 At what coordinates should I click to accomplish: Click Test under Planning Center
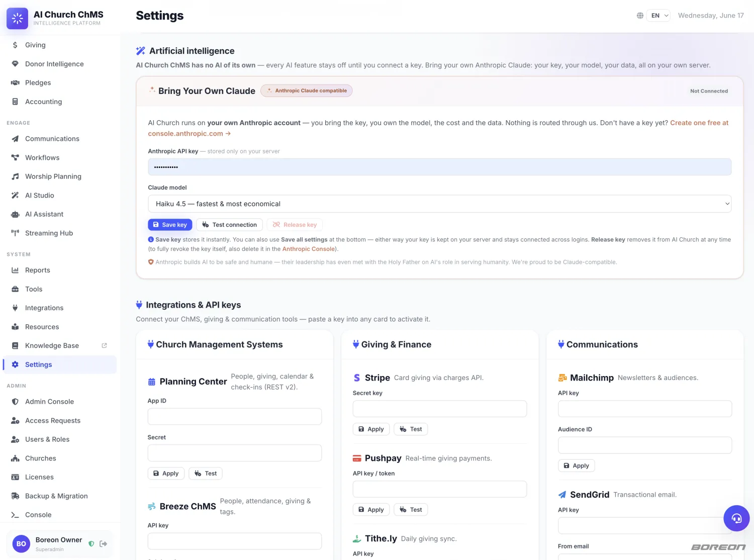click(x=206, y=474)
